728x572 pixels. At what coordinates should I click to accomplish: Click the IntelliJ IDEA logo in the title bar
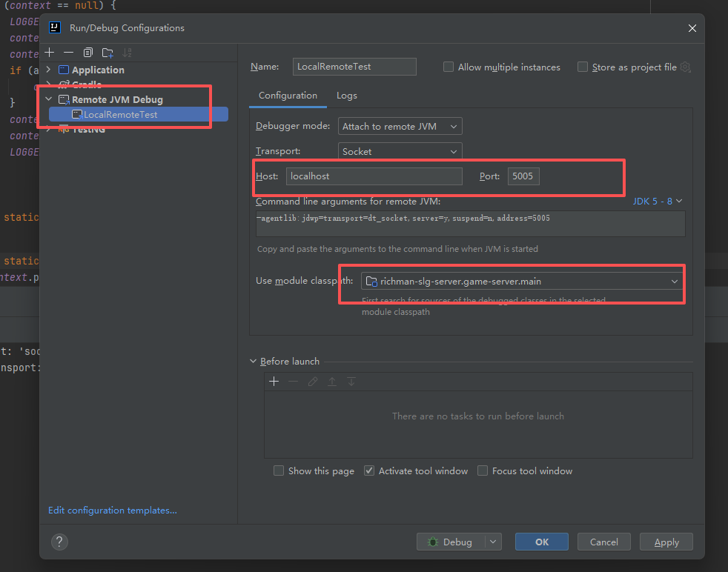[55, 28]
